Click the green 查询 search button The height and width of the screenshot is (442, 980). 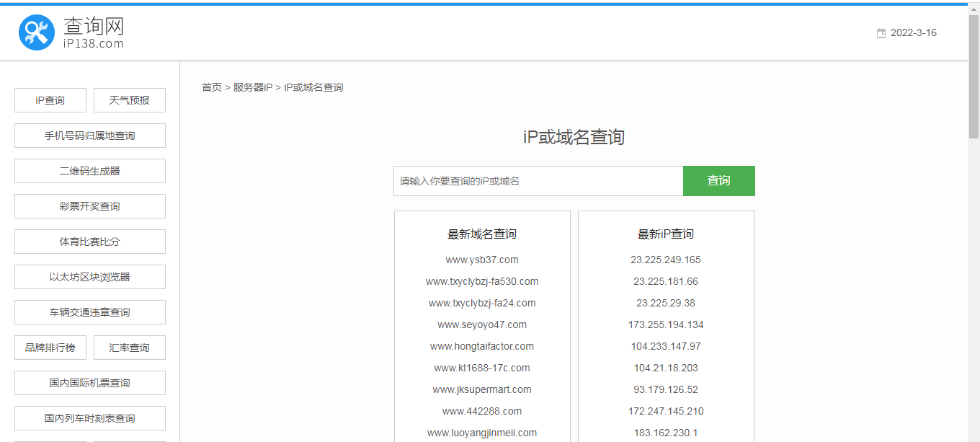pos(718,181)
